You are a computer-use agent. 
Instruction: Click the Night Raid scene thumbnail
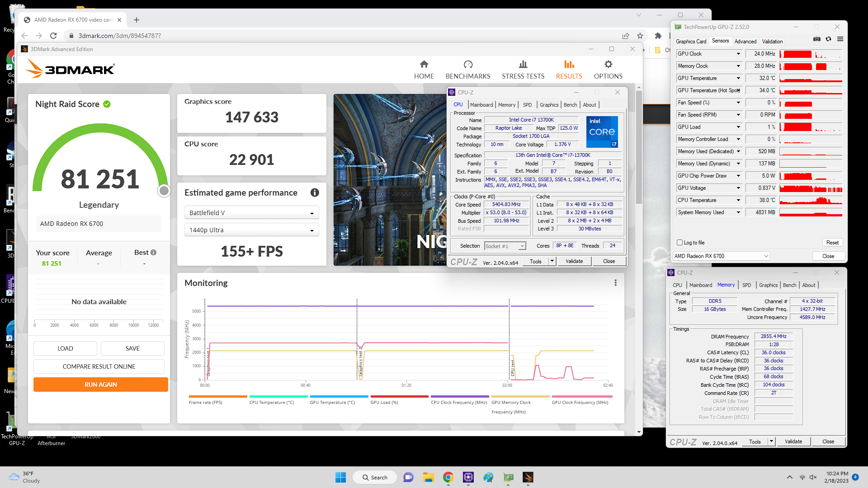(x=390, y=180)
